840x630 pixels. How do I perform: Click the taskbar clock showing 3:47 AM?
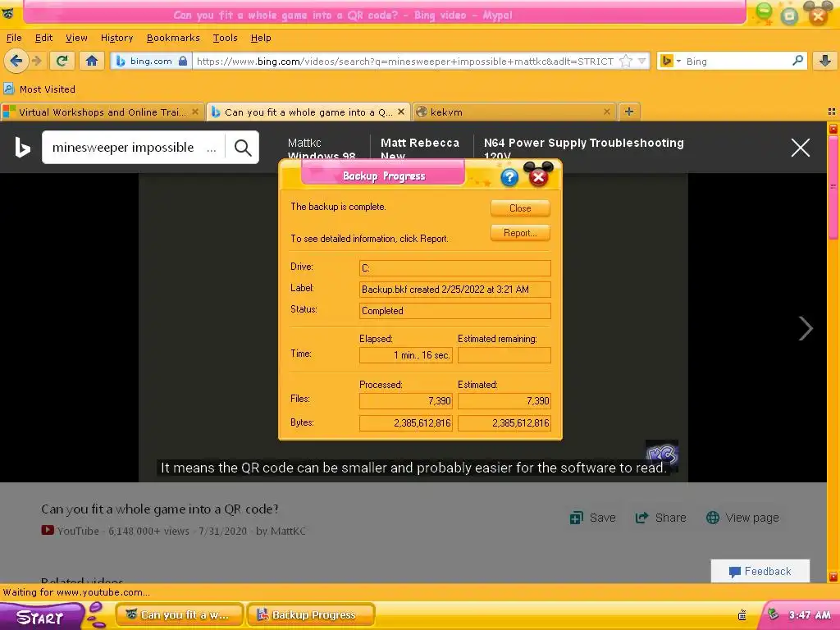810,615
